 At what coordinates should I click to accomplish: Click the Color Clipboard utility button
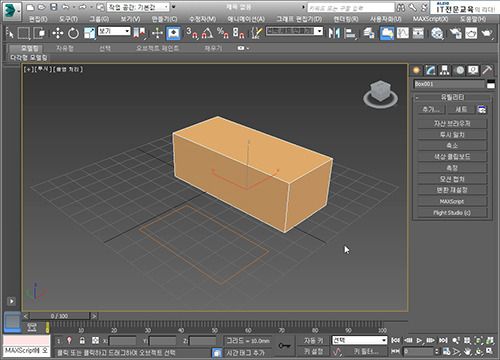tap(452, 157)
